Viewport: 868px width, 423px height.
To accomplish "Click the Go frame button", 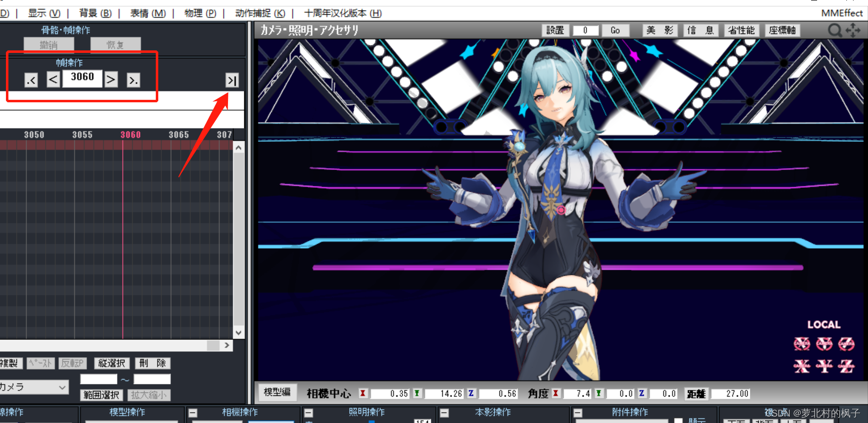I will coord(615,31).
